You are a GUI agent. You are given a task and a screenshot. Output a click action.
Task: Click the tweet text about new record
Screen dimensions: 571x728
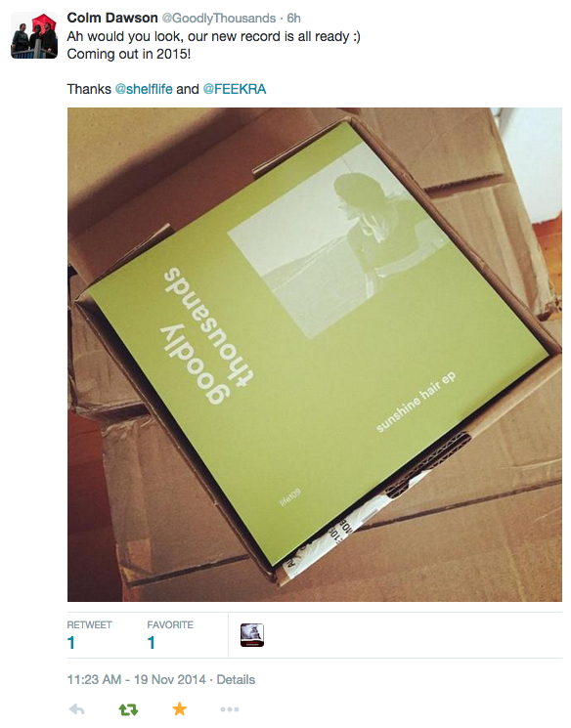(x=214, y=36)
